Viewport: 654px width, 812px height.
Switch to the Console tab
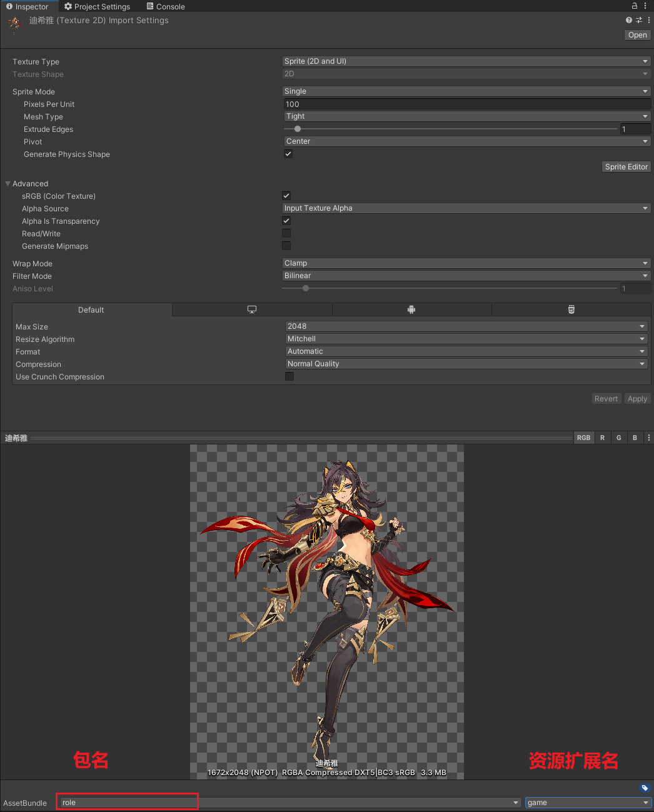tap(166, 6)
